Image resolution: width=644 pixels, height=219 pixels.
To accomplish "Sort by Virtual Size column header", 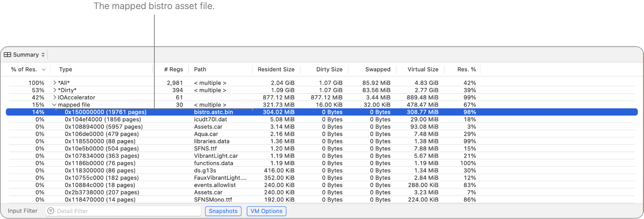I will tap(422, 69).
